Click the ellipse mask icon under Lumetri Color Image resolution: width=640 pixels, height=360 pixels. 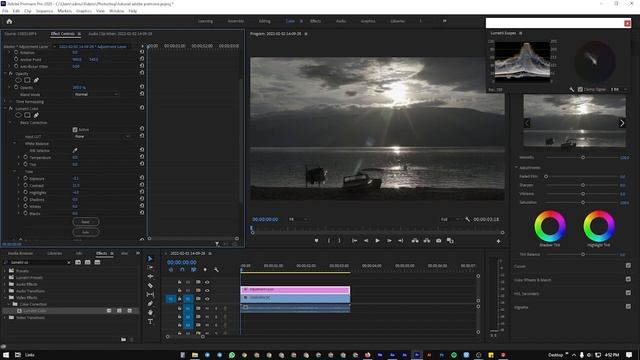point(18,115)
